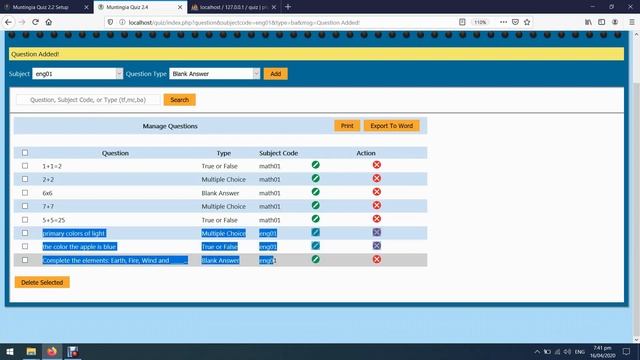Screen dimensions: 640x360
Task: Click the ENG language indicator
Action: [x=580, y=351]
